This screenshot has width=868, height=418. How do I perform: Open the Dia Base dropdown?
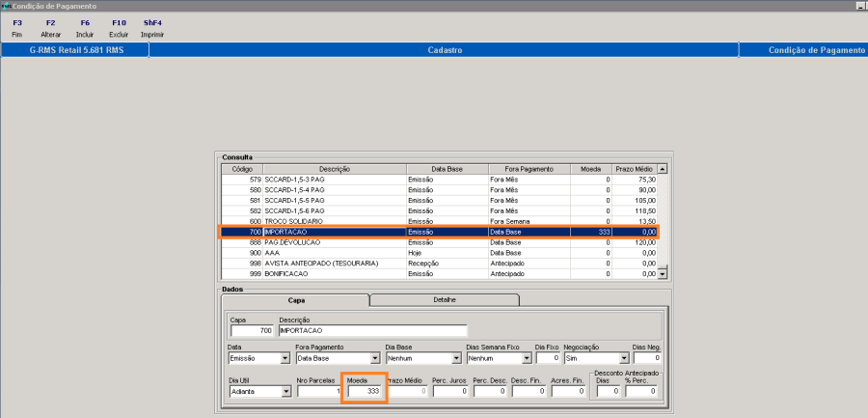pyautogui.click(x=454, y=358)
